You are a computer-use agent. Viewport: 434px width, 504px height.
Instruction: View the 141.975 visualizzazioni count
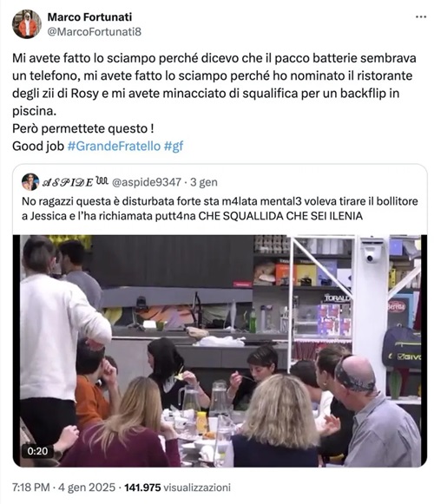coord(178,488)
